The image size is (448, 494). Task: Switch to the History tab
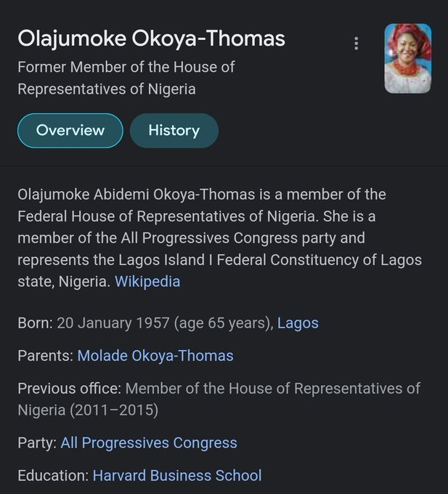coord(174,131)
